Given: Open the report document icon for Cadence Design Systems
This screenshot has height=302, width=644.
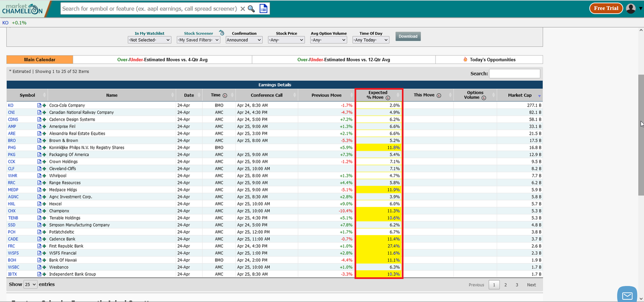Looking at the screenshot, I should pos(39,120).
